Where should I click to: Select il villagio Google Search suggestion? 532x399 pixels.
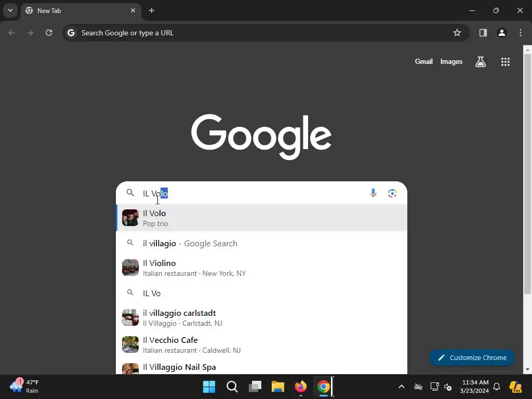261,243
